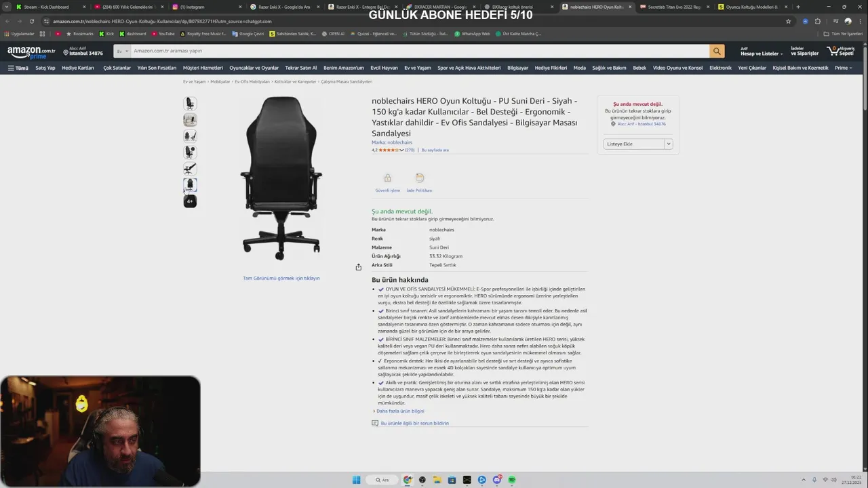
Task: Open Video Oyunu ve Konsol menu
Action: [x=677, y=68]
